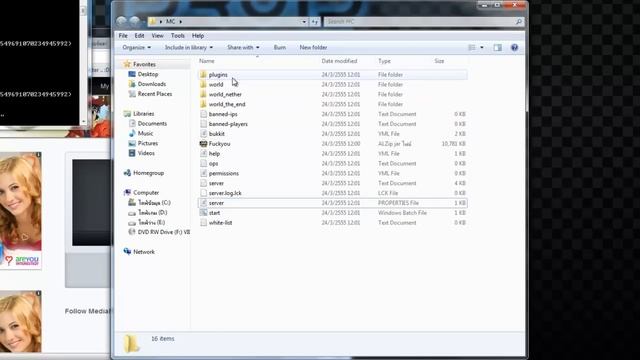Select the world_the_end folder icon
This screenshot has height=360, width=640.
(203, 104)
